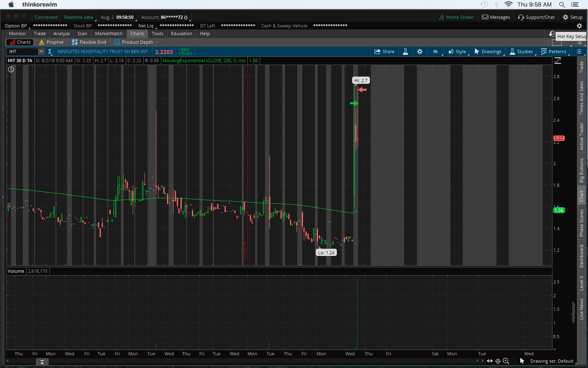Viewport: 588px width, 368px height.
Task: Switch to the MarketWatch tab
Action: 109,34
